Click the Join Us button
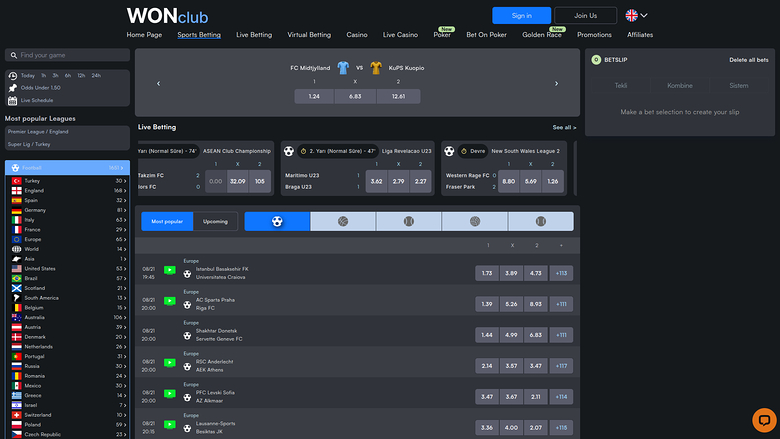 tap(585, 15)
